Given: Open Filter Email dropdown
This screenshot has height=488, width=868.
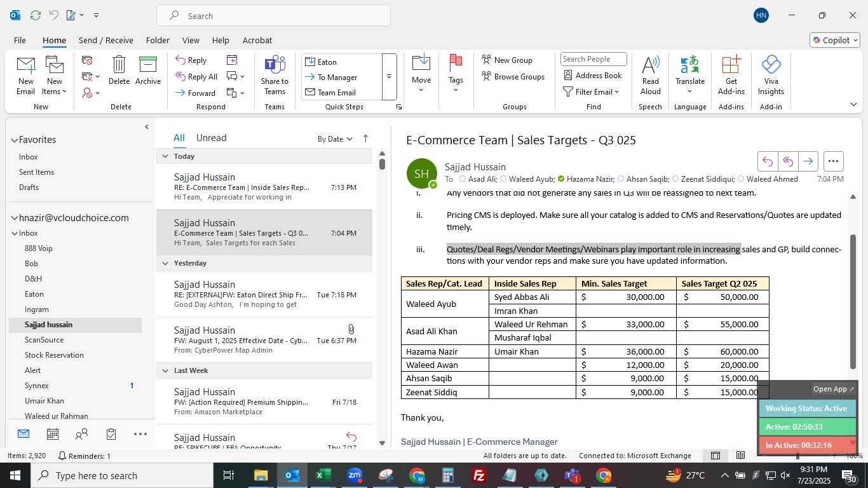Looking at the screenshot, I should tap(592, 92).
